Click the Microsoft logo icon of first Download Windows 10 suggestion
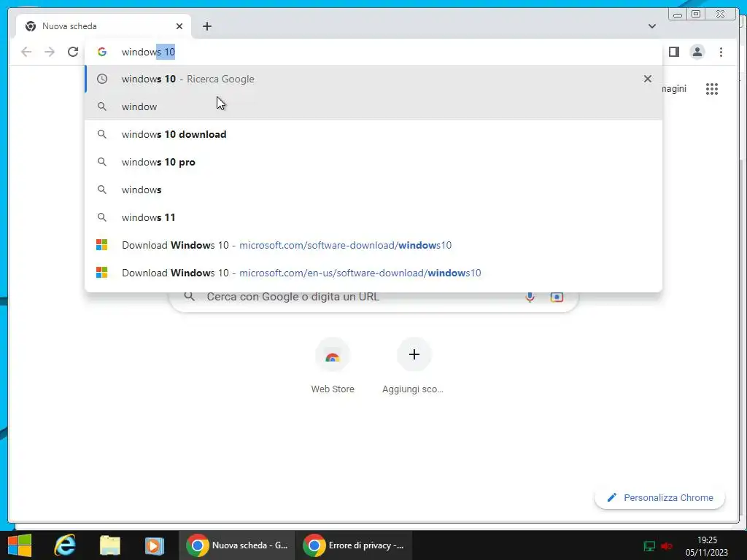747x560 pixels. tap(102, 245)
